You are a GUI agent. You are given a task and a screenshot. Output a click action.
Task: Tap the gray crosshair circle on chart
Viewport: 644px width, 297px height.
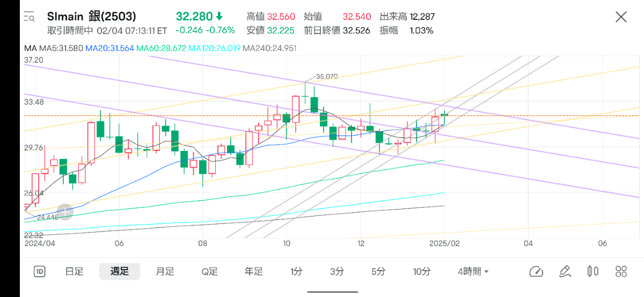[65, 212]
